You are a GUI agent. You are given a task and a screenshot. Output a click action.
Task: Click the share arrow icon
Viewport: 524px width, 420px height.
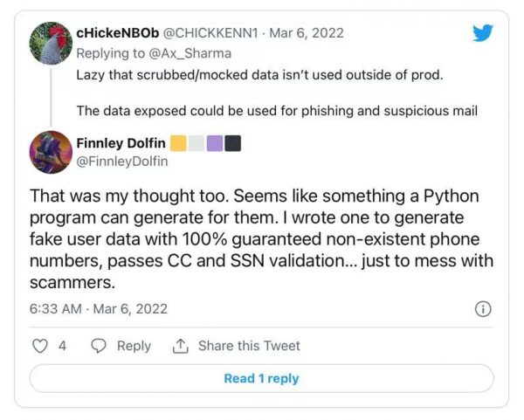[x=181, y=346]
